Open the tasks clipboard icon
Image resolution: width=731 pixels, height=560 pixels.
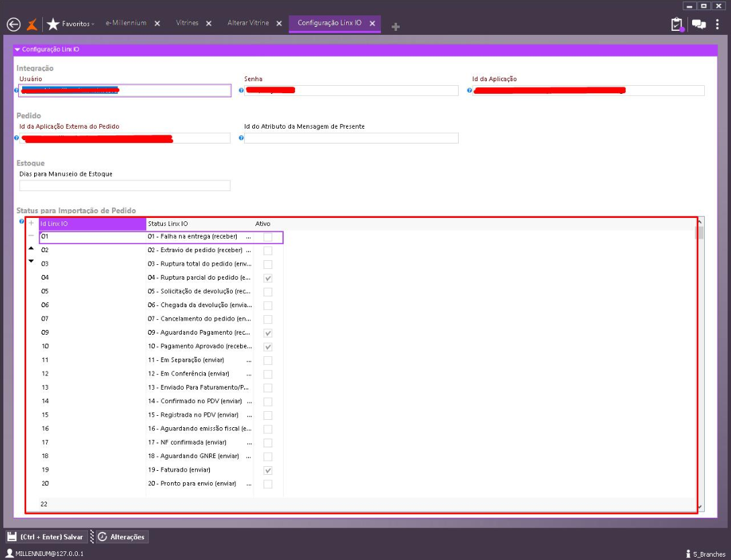pyautogui.click(x=677, y=24)
